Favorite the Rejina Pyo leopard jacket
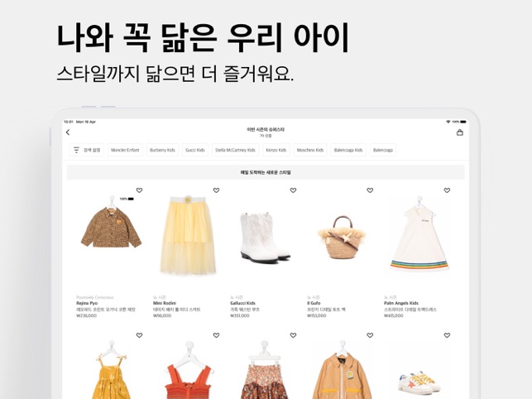Screen dimensions: 532x399 (139, 190)
